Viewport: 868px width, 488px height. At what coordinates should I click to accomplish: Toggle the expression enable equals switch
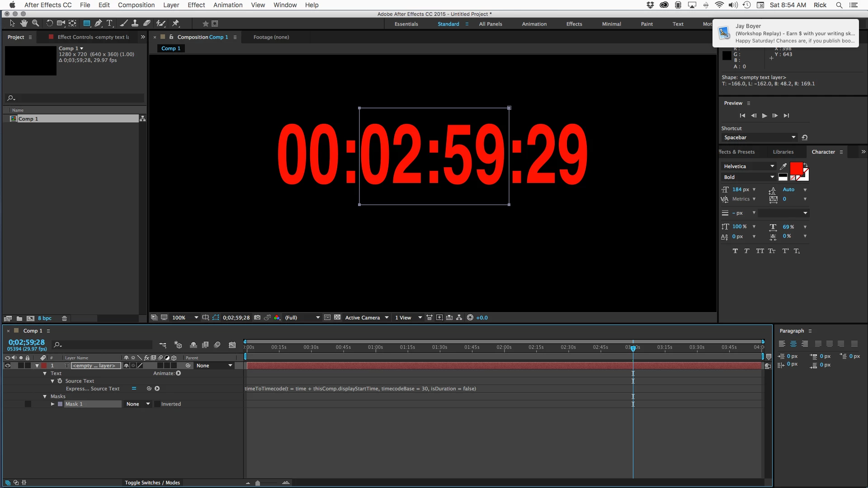(134, 389)
